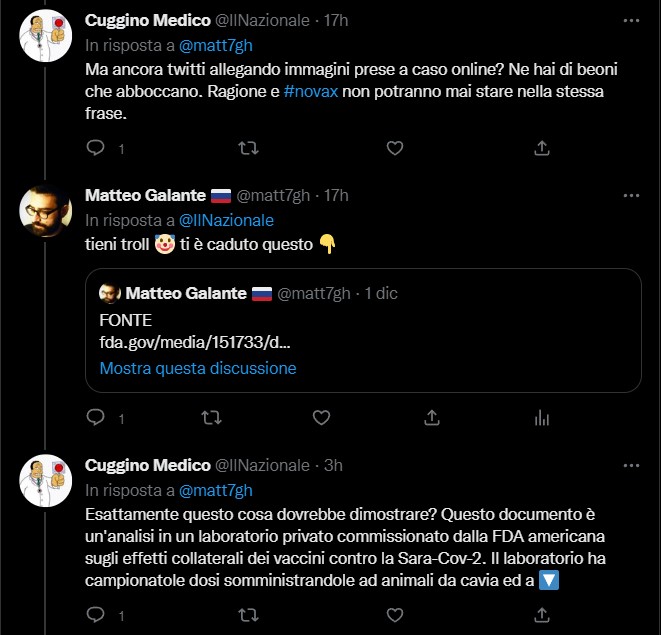View analytics for Matteo Galante's tweet
Viewport: 661px width, 635px height.
pos(542,417)
